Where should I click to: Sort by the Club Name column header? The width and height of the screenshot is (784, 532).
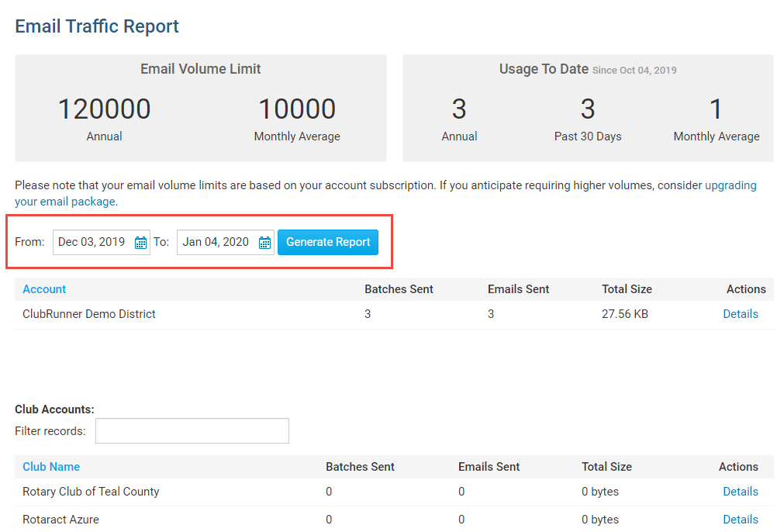[x=51, y=467]
